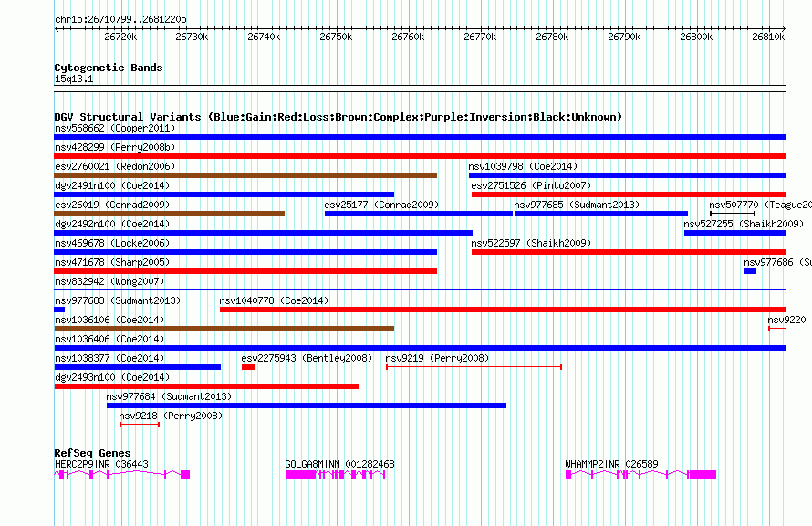Screen dimensions: 812x526
Task: Open the GOLGA8M|NM_001282468 gene label
Action: (x=339, y=464)
